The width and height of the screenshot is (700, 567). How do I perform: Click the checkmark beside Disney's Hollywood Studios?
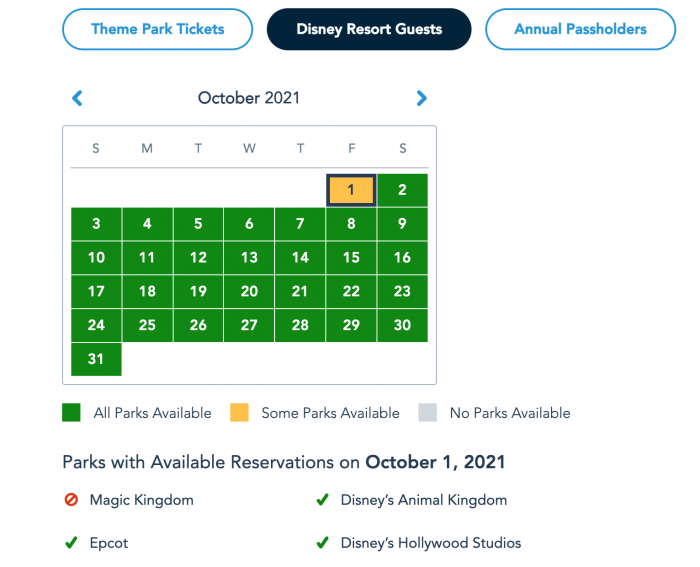tap(322, 543)
